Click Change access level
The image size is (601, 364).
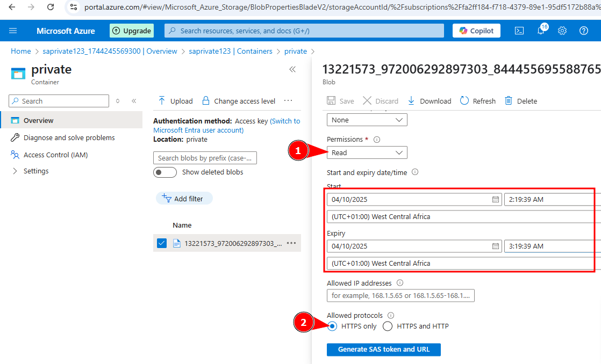coord(239,101)
